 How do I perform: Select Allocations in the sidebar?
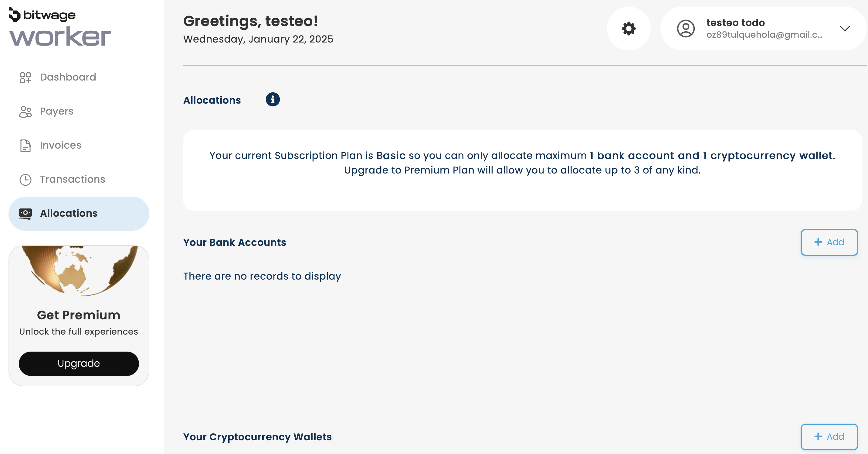pos(69,214)
